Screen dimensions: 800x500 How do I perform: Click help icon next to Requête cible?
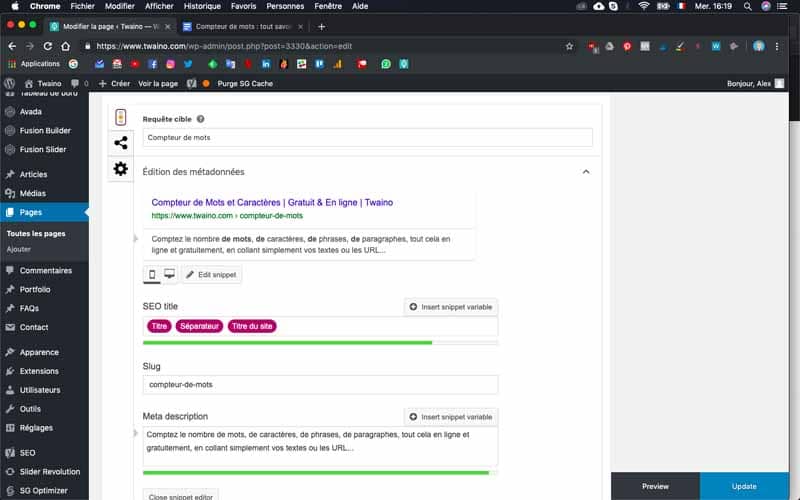point(201,119)
